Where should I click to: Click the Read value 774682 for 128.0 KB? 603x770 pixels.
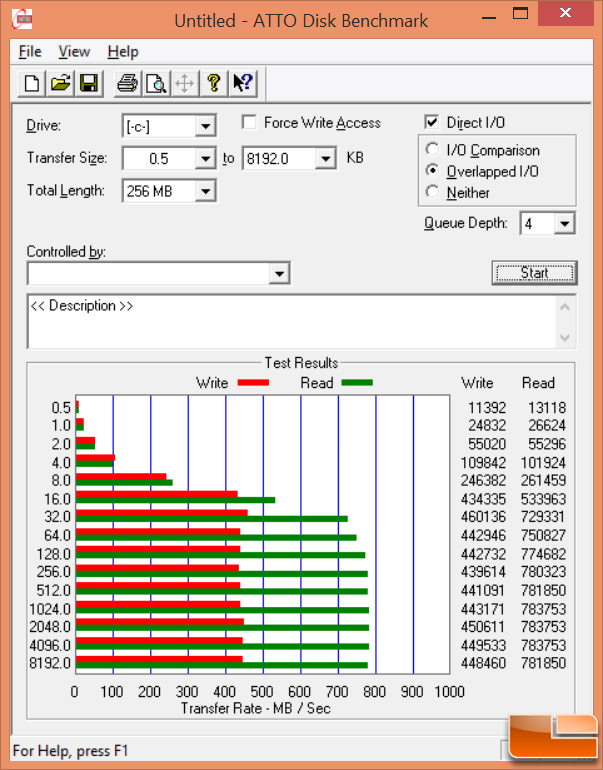tap(543, 554)
